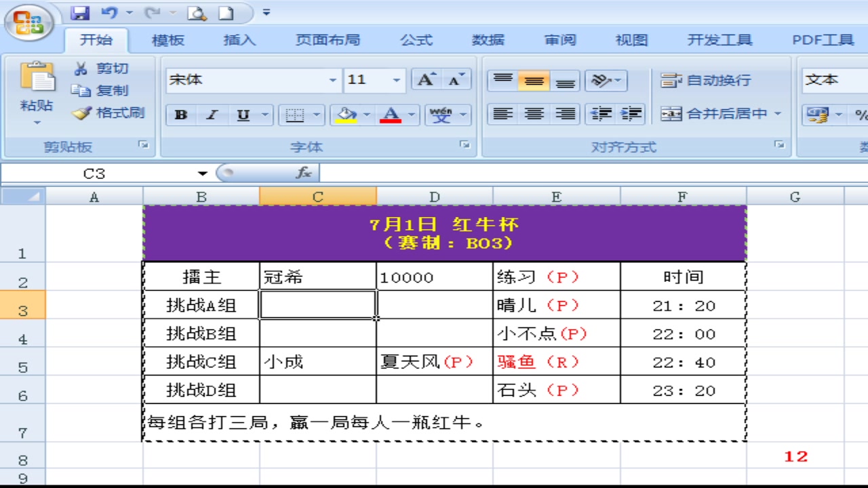Apply cell borders using the border icon

[295, 115]
